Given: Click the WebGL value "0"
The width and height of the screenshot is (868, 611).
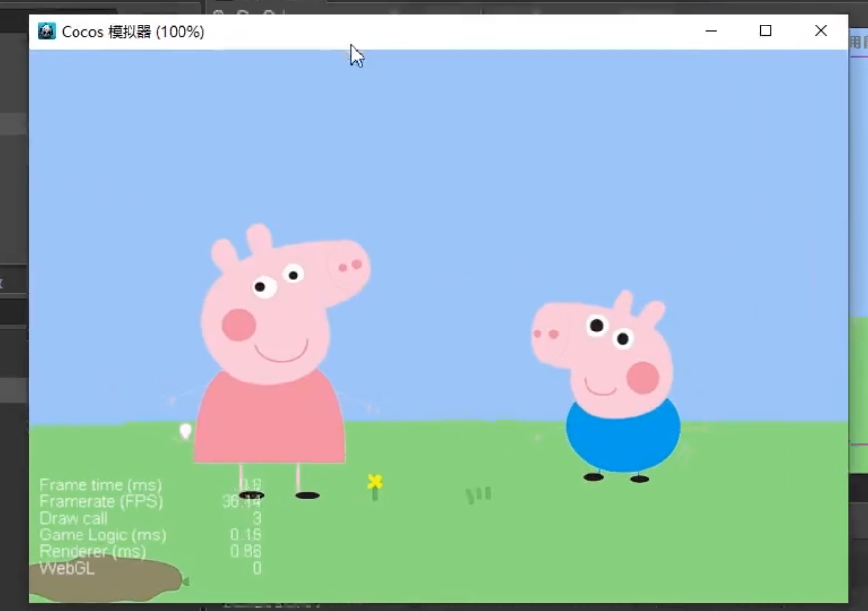Looking at the screenshot, I should coord(257,568).
